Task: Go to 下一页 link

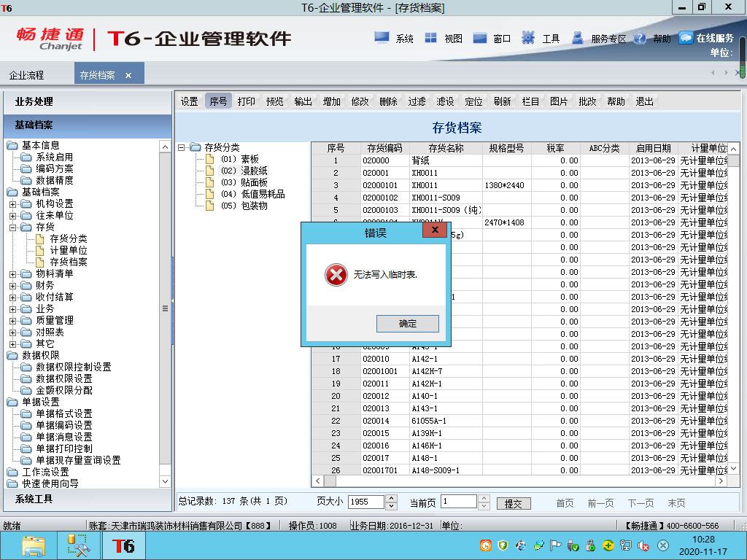Action: pyautogui.click(x=640, y=503)
